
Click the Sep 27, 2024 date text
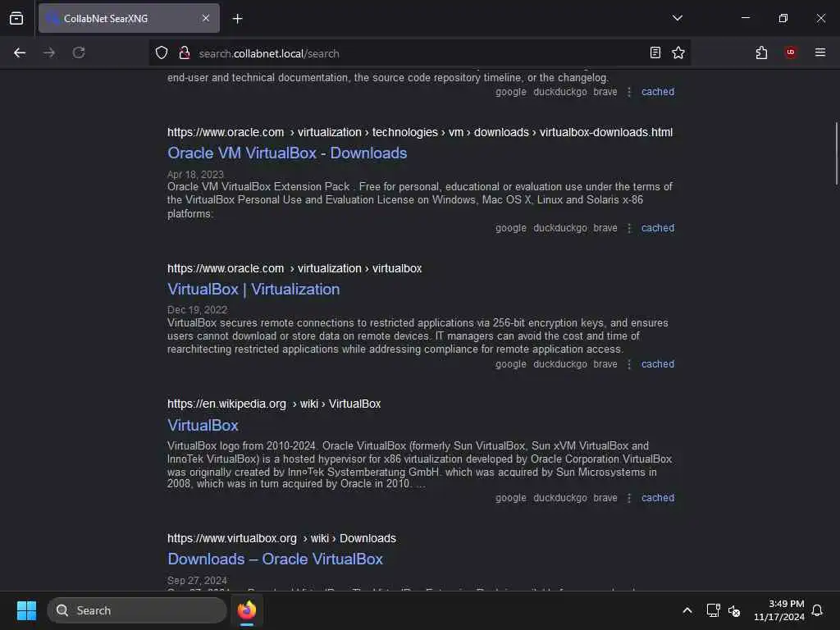tap(197, 581)
